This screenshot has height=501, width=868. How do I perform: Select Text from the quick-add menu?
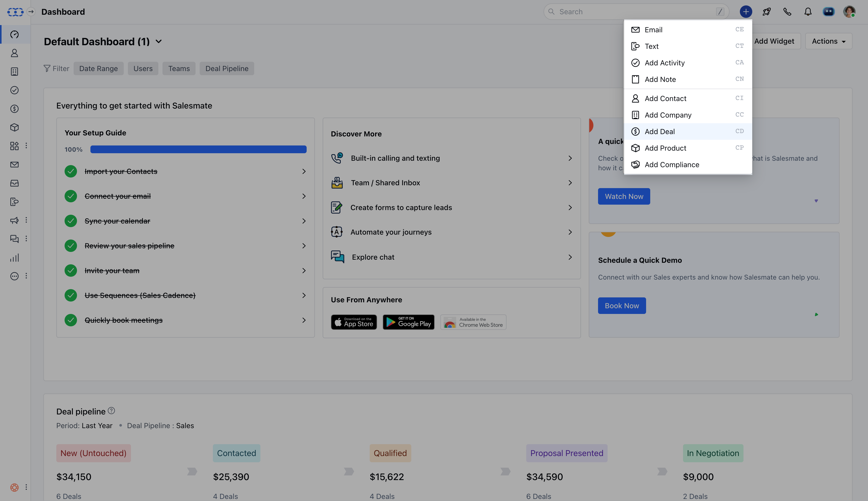(x=688, y=46)
